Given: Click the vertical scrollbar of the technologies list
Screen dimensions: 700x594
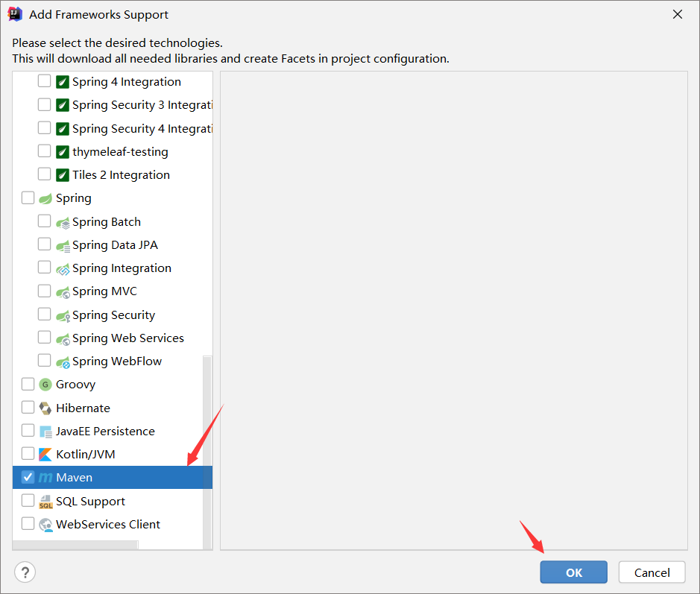Looking at the screenshot, I should pyautogui.click(x=207, y=452).
